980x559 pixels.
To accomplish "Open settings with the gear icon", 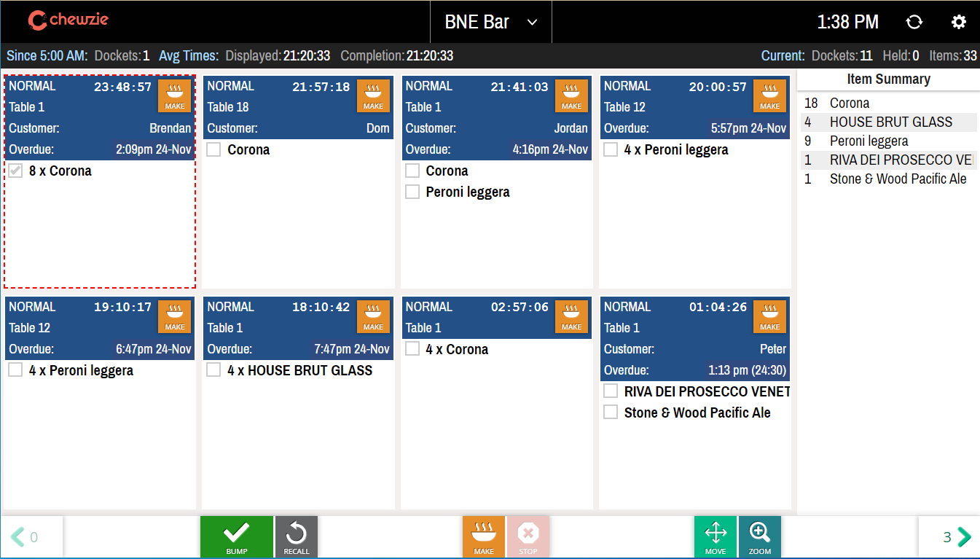I will coord(959,22).
